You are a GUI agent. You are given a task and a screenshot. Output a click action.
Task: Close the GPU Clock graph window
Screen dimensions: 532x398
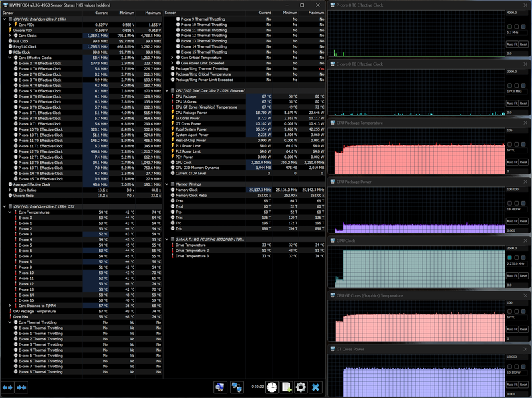(525, 241)
